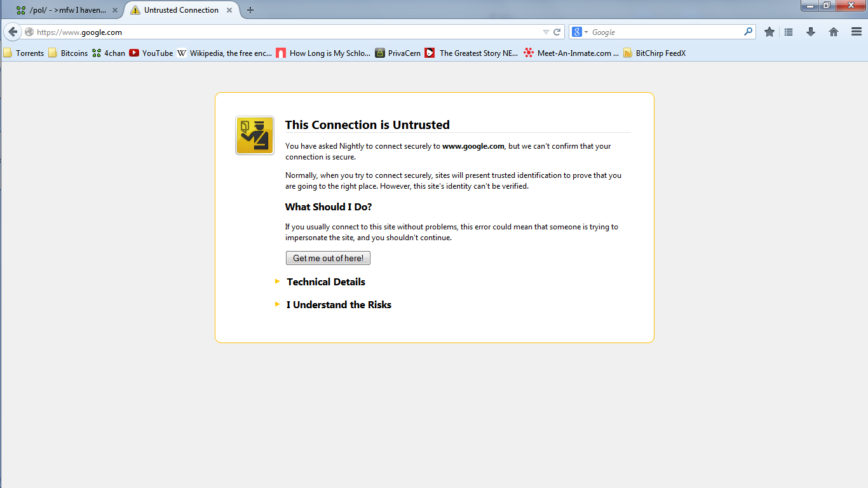Close the Untrusted Connection tab
Viewport: 868px width, 488px height.
pyautogui.click(x=229, y=10)
